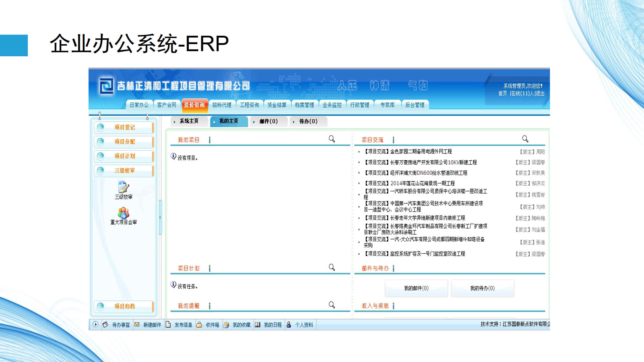Click the 我的待办(0) button
Image resolution: width=644 pixels, height=362 pixels.
(x=482, y=288)
